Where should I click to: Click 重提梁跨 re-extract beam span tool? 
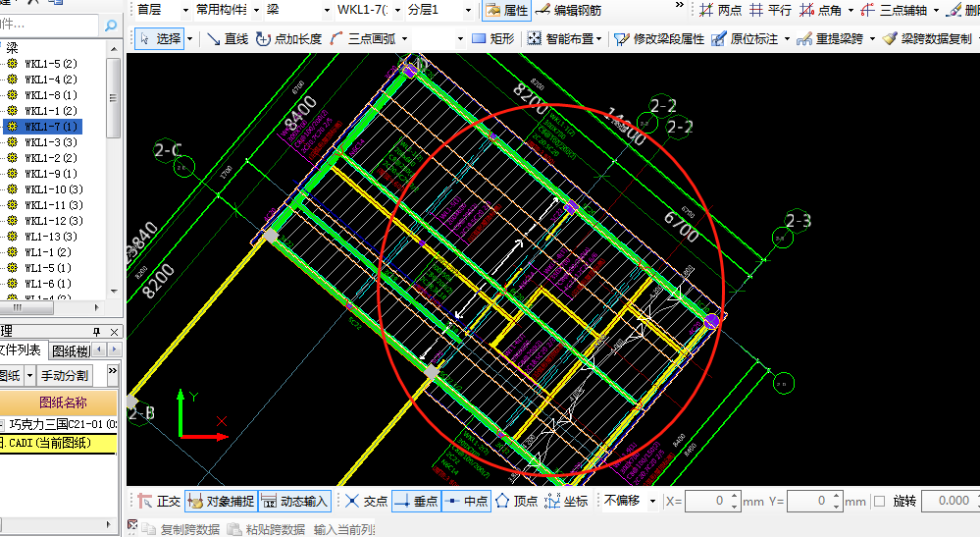(x=830, y=38)
